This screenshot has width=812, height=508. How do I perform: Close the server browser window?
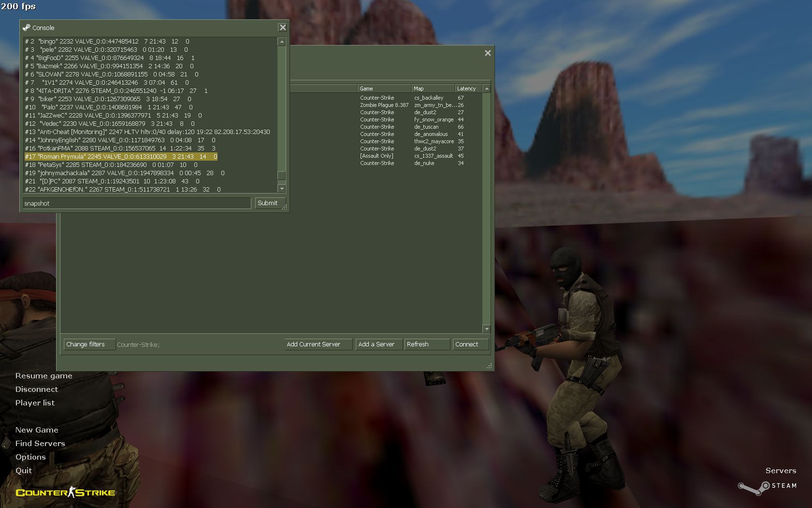tap(488, 53)
